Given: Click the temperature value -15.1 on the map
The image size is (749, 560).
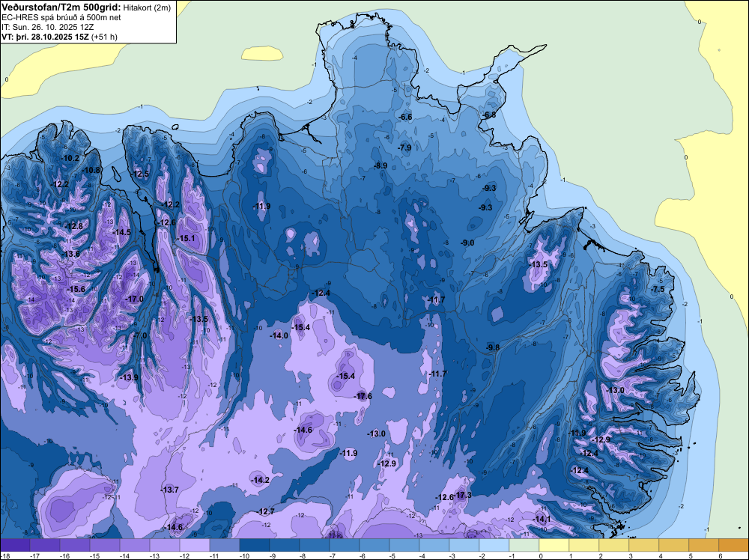Looking at the screenshot, I should pyautogui.click(x=186, y=238).
